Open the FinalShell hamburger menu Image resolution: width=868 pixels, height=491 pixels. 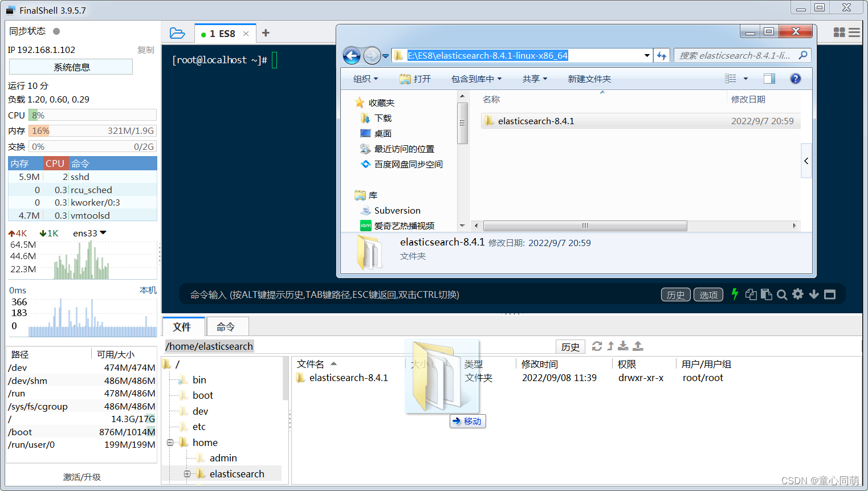click(854, 32)
